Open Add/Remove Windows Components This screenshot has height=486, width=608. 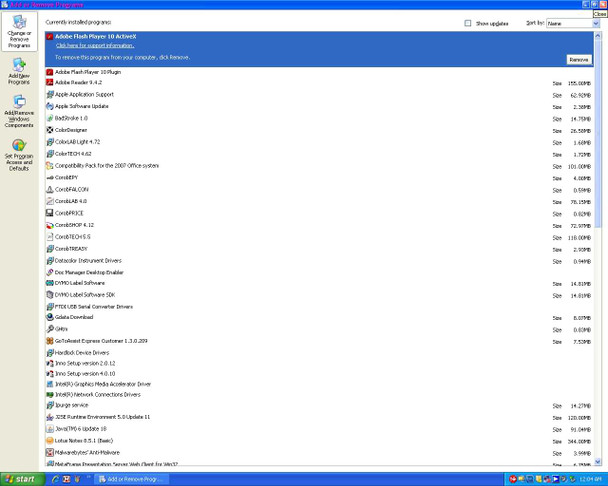[x=19, y=111]
